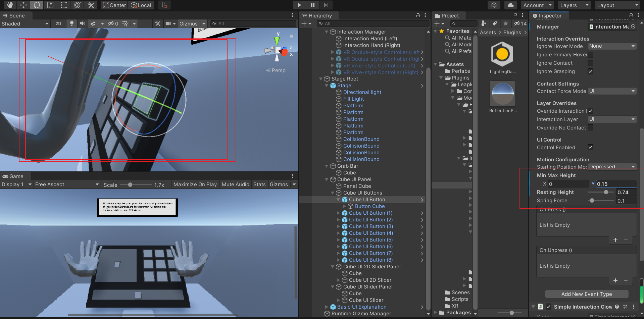The width and height of the screenshot is (644, 319).
Task: Click the Hierarchy search field
Action: tap(373, 23)
